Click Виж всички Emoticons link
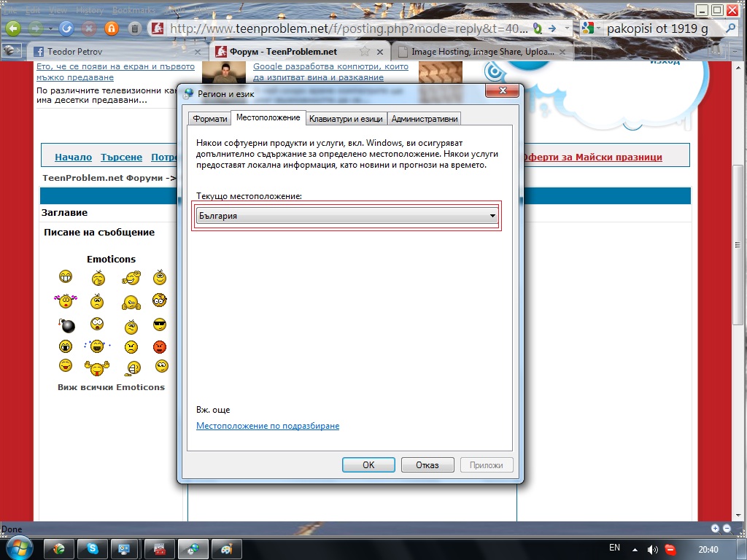The image size is (747, 560). (111, 387)
